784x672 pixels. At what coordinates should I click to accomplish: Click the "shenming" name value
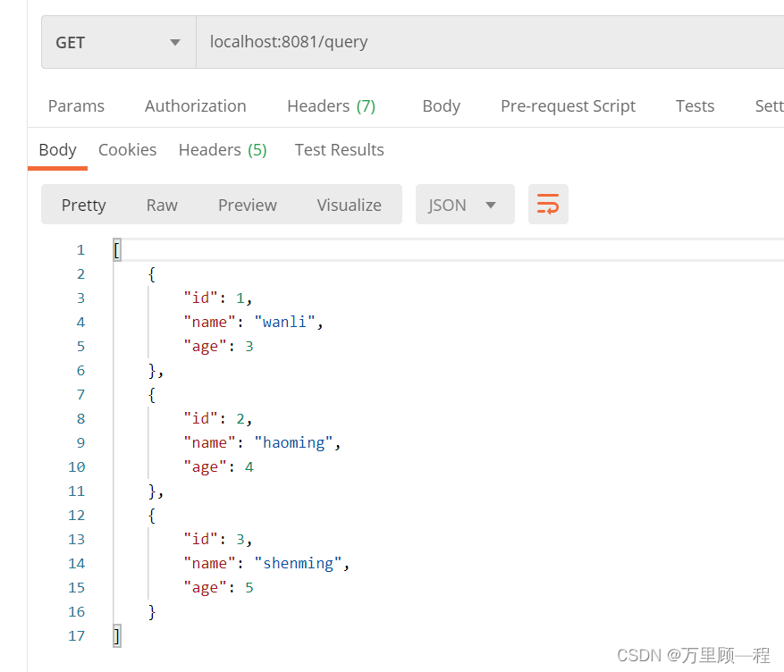tap(298, 563)
